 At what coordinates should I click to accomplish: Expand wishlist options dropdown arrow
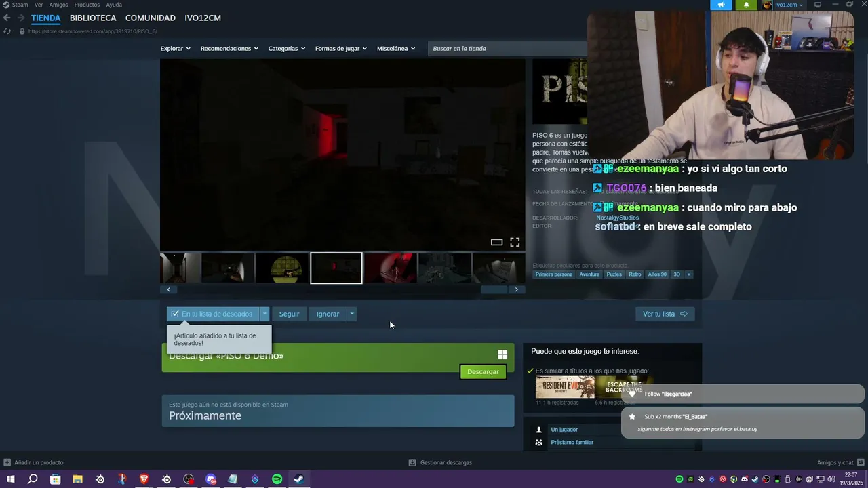click(x=264, y=314)
